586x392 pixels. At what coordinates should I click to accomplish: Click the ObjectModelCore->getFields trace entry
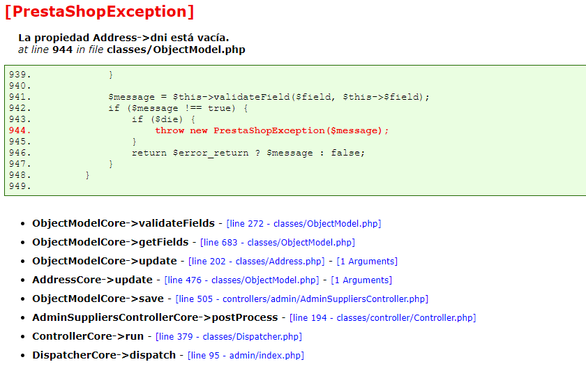point(110,242)
